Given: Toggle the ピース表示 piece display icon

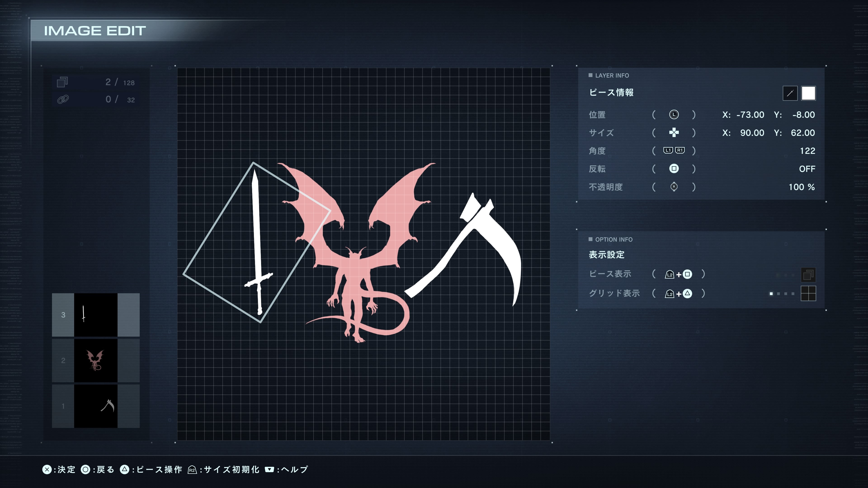Looking at the screenshot, I should point(808,275).
